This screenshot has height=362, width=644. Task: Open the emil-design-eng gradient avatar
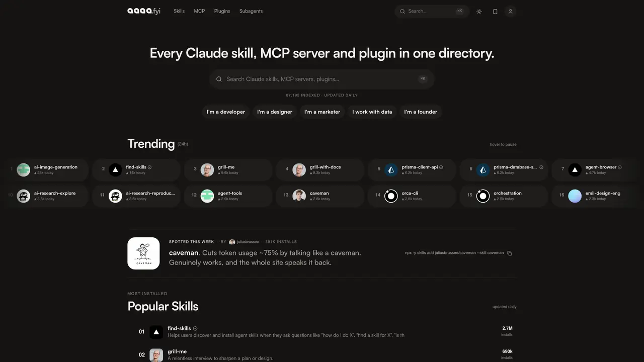(575, 196)
